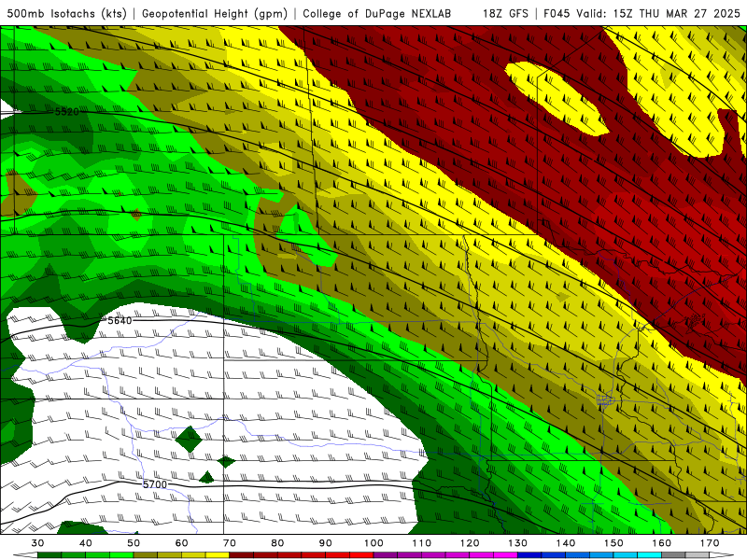Click the 5640 height contour label

[120, 320]
